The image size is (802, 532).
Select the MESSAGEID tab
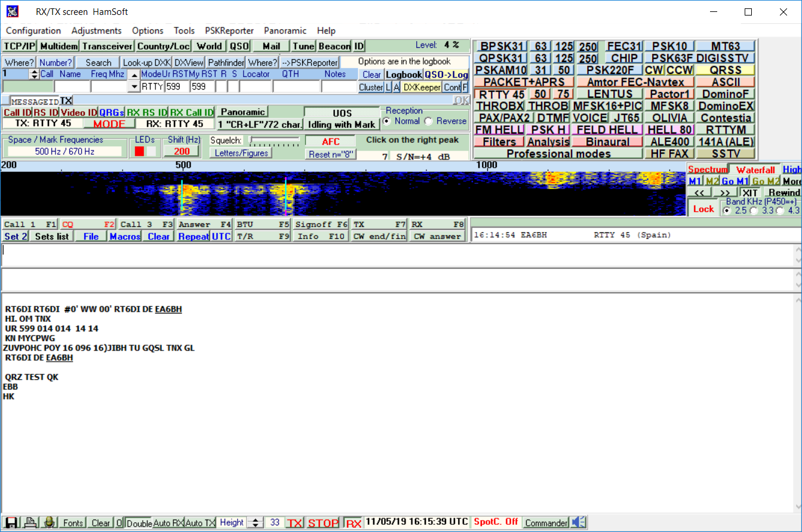[35, 101]
